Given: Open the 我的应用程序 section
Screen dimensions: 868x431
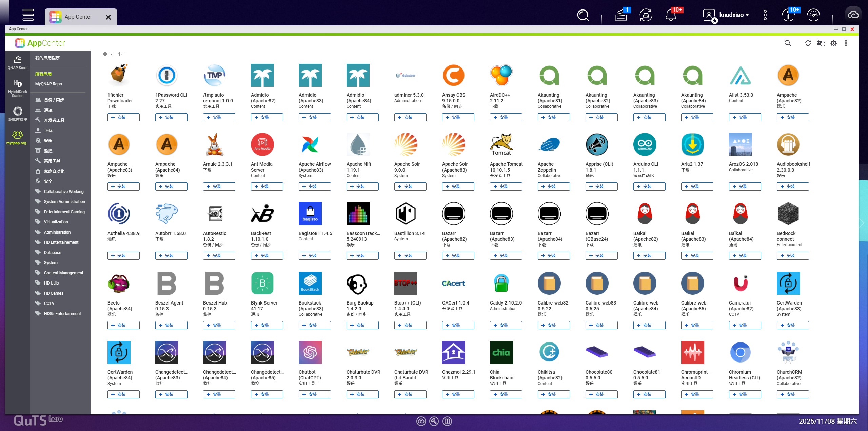Looking at the screenshot, I should (x=47, y=58).
